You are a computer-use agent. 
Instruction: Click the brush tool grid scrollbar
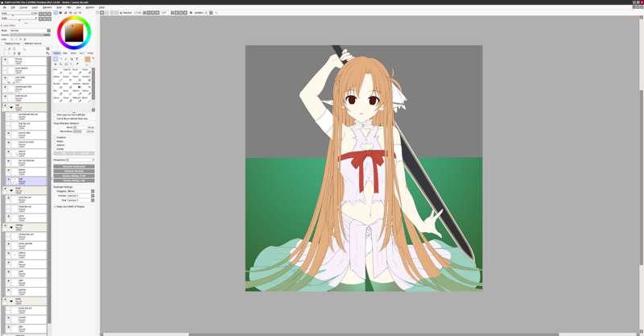[x=93, y=84]
